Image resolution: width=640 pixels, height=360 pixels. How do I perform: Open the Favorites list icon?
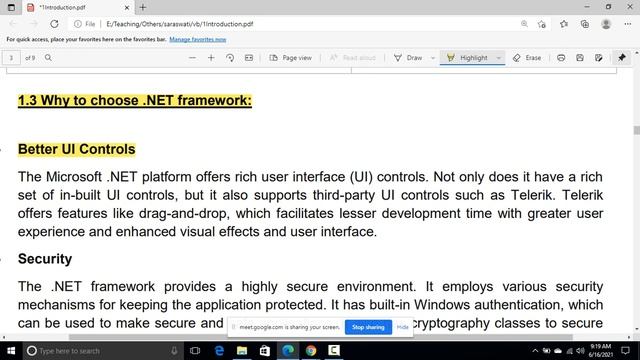click(564, 24)
